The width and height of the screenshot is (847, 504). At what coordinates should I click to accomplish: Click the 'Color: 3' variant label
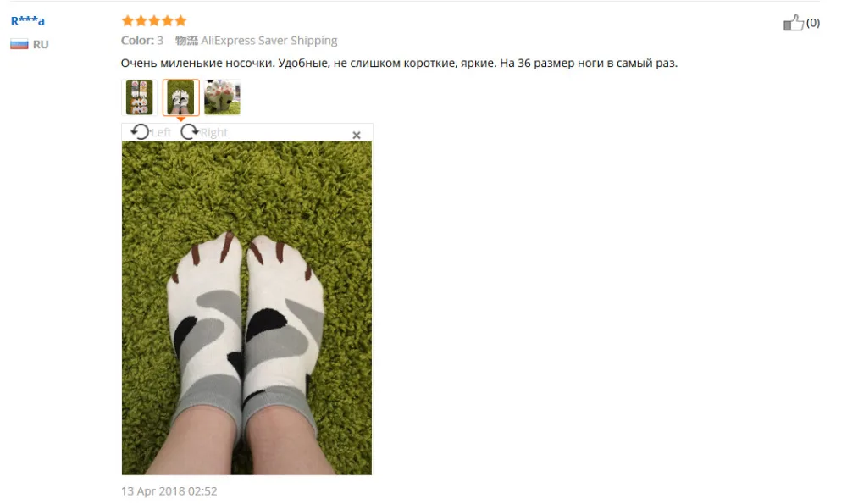pyautogui.click(x=142, y=41)
